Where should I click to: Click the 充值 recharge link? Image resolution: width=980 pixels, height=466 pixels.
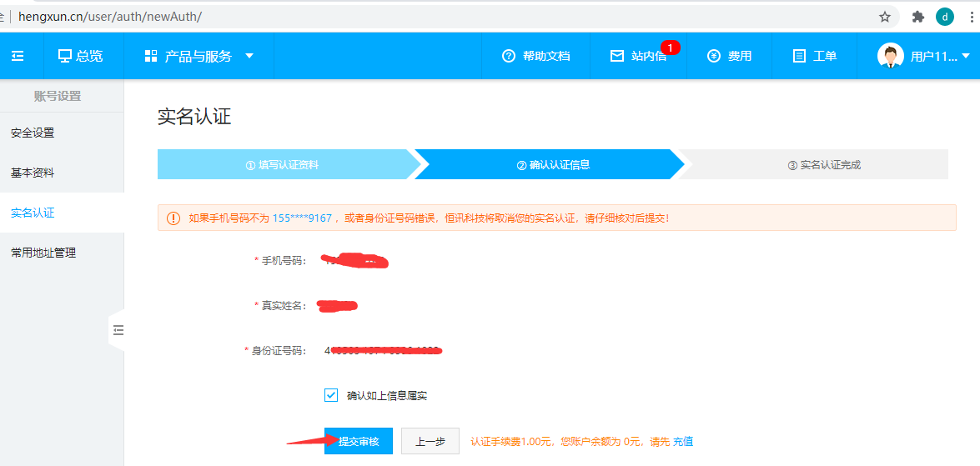683,441
